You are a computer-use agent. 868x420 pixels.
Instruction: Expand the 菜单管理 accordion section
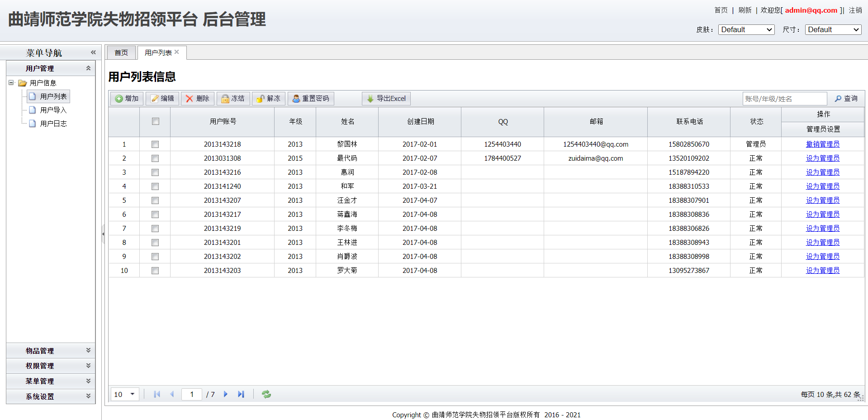pos(88,381)
